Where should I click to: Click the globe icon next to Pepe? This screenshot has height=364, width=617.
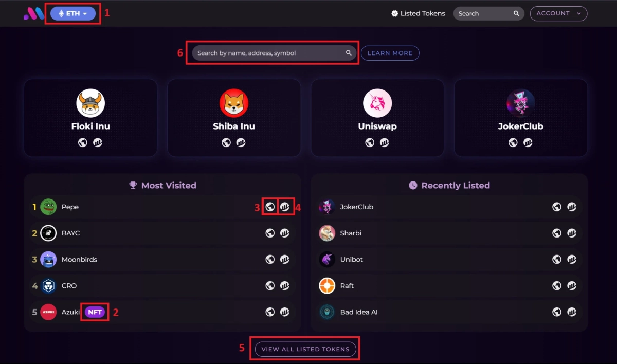click(269, 207)
